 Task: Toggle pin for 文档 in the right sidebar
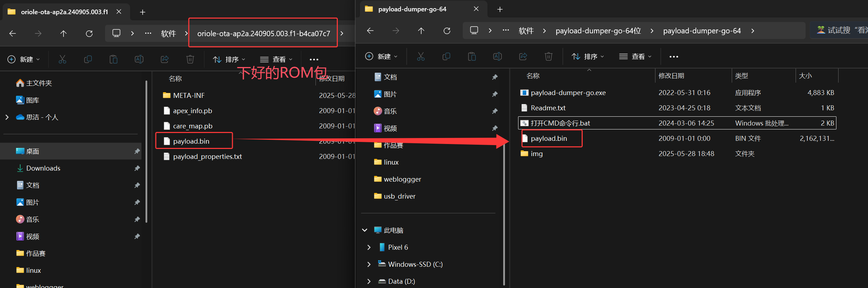click(x=495, y=77)
